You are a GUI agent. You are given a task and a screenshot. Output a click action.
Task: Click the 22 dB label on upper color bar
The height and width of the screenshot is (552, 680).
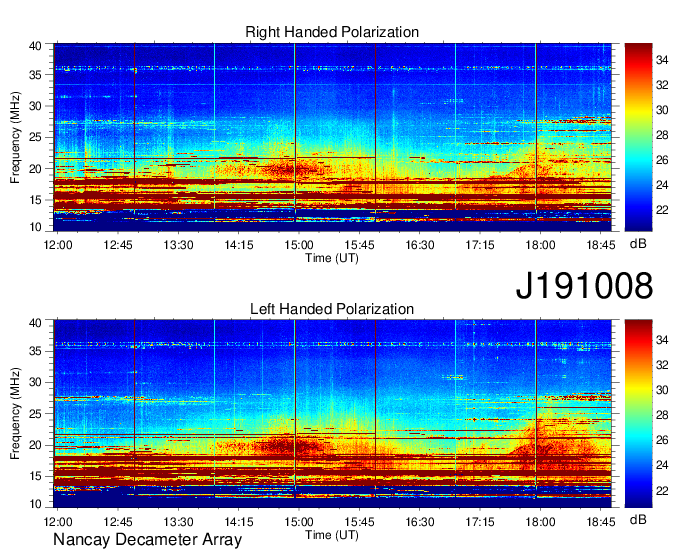[x=662, y=210]
